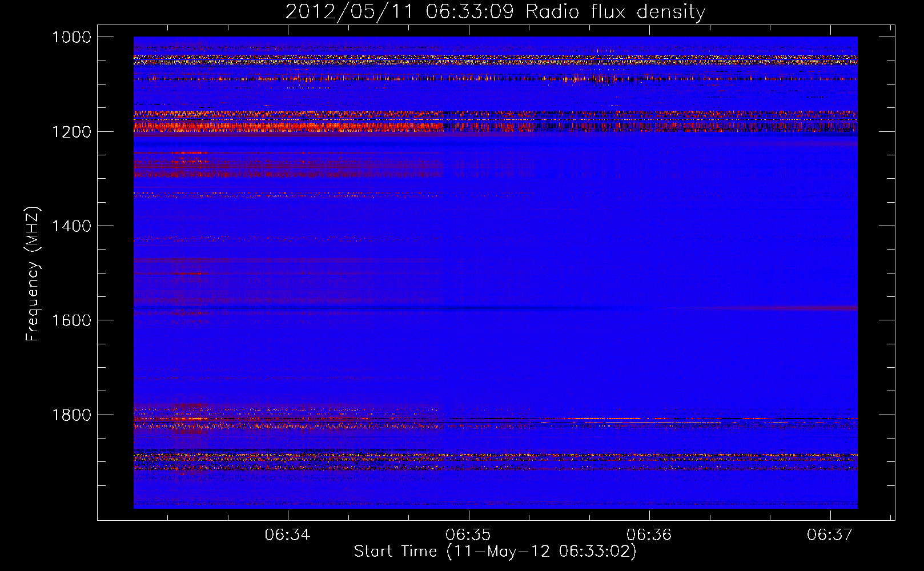Viewport: 924px width, 571px height.
Task: Click the plot title '2012/05/11 06:33:09 Radio flux density'
Action: [495, 12]
